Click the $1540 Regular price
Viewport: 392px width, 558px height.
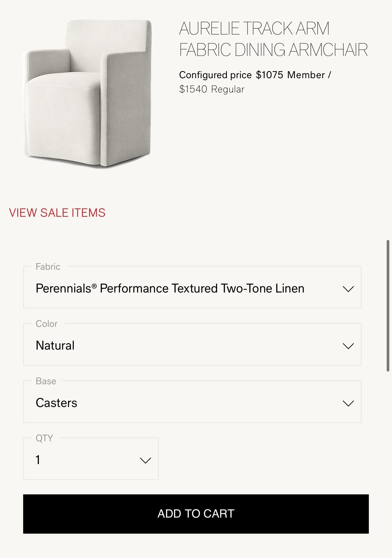[212, 89]
